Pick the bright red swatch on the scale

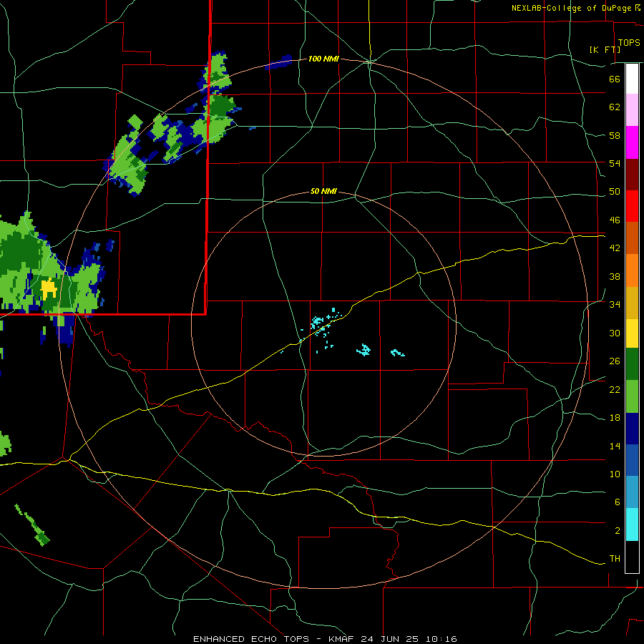[632, 206]
